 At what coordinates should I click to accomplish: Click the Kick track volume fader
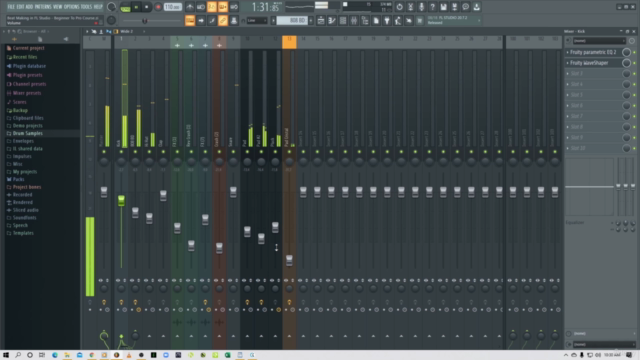point(121,200)
